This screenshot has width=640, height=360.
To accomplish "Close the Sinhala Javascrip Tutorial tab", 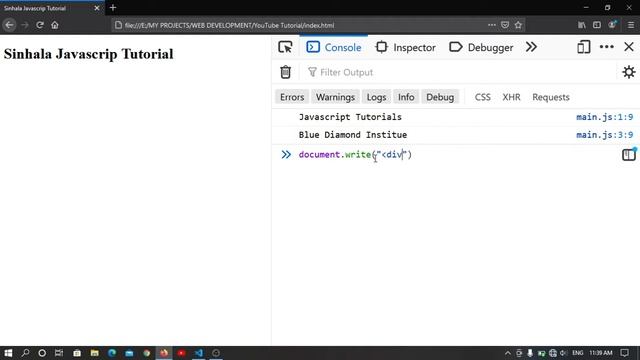I will [x=97, y=8].
